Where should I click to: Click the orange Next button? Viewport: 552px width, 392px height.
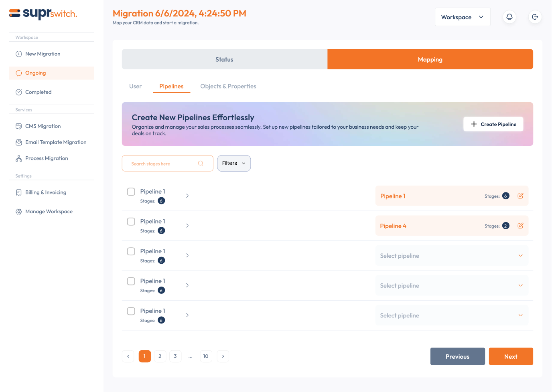pyautogui.click(x=510, y=356)
